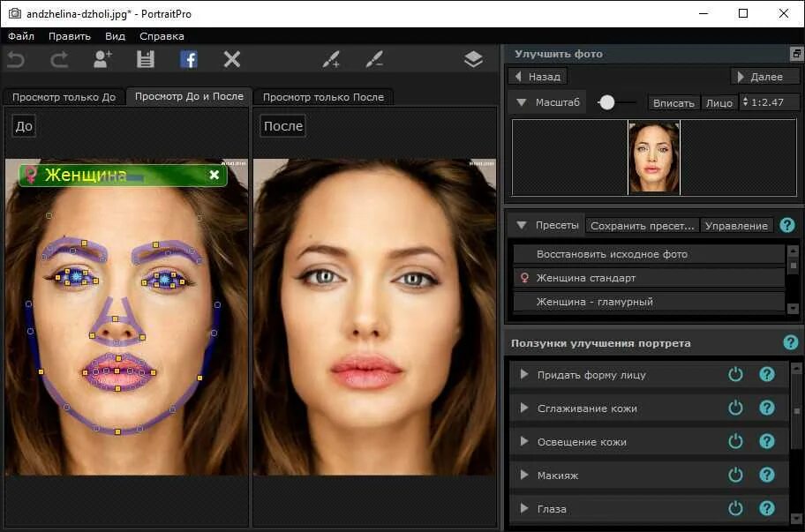Collapse the Пресеты panel triangle
This screenshot has height=532, width=805.
[522, 225]
